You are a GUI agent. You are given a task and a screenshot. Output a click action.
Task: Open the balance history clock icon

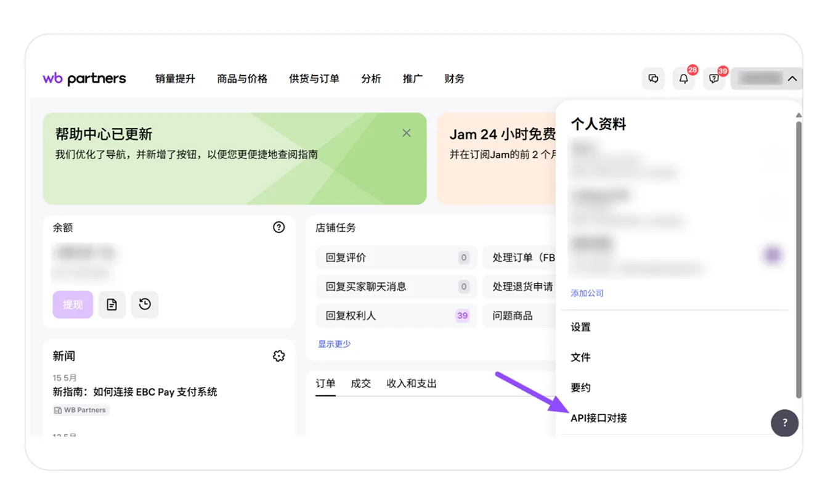pos(145,304)
